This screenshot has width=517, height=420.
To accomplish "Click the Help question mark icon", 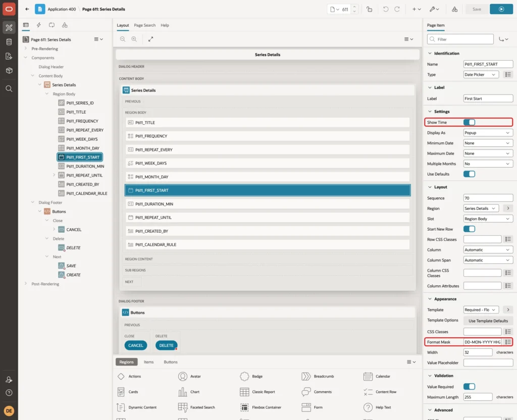I will point(9,393).
